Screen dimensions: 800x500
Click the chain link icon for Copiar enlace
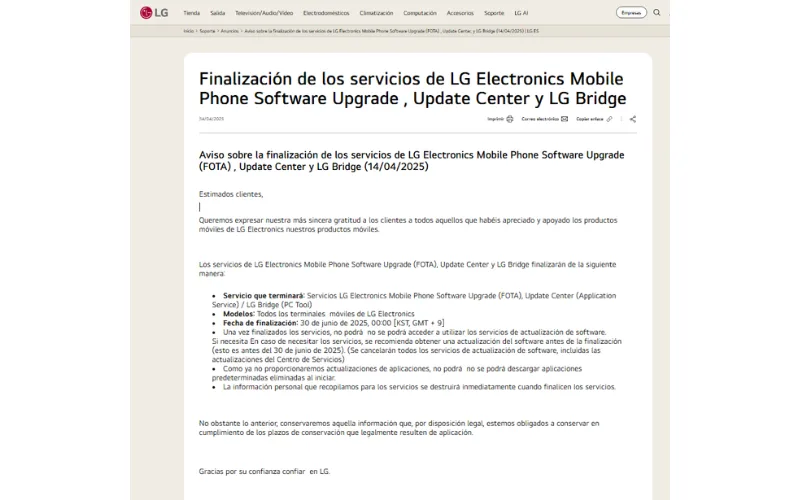609,119
